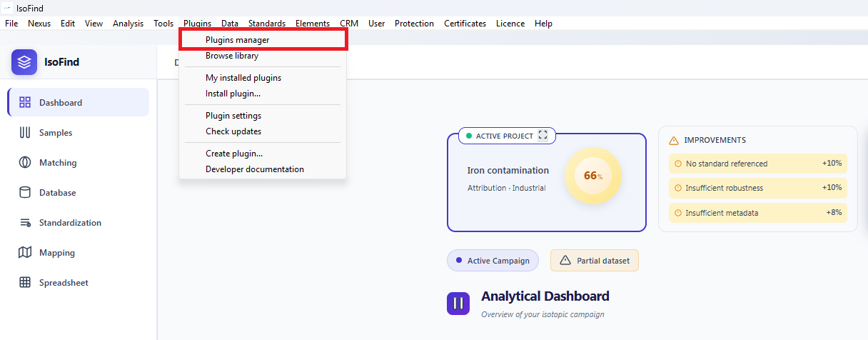Go to Mapping in sidebar
868x340 pixels.
79,252
